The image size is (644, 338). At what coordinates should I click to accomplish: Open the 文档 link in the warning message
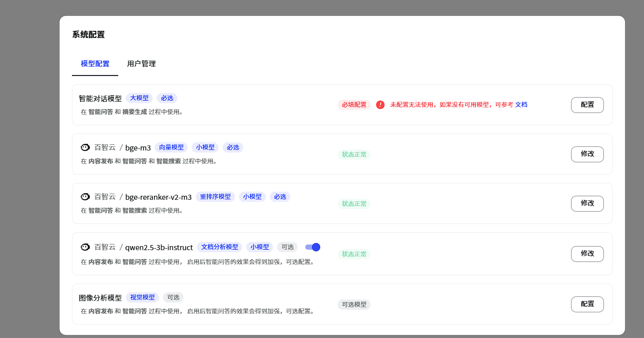[x=521, y=105]
